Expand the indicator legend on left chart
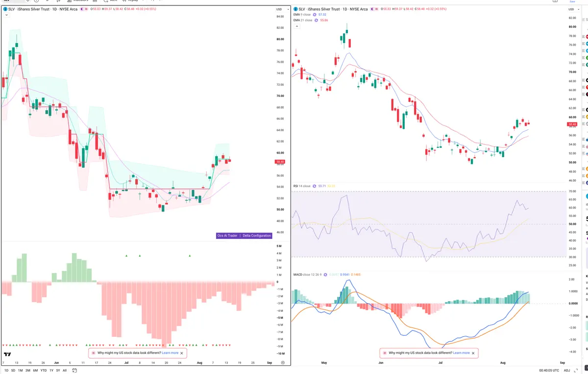Screen dimensions: 588x374 6,15
